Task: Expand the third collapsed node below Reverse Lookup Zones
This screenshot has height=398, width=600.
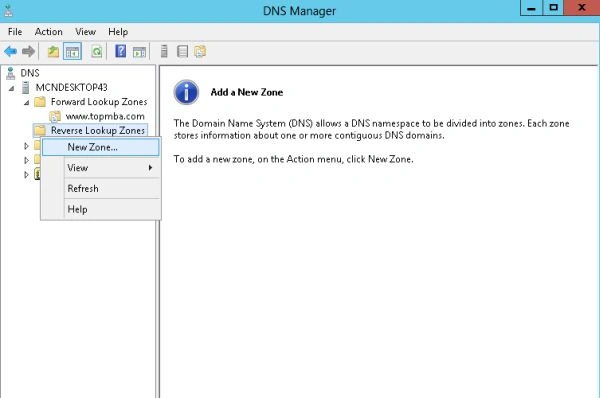Action: (26, 175)
